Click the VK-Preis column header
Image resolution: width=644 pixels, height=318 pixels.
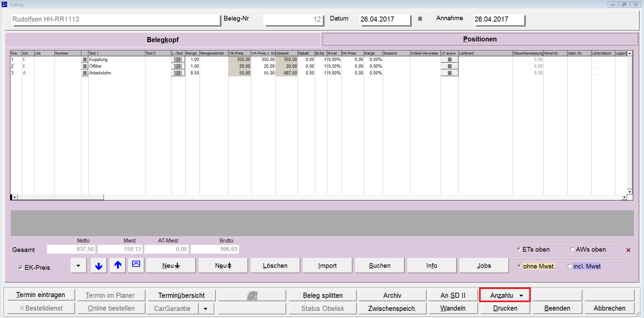coord(239,53)
